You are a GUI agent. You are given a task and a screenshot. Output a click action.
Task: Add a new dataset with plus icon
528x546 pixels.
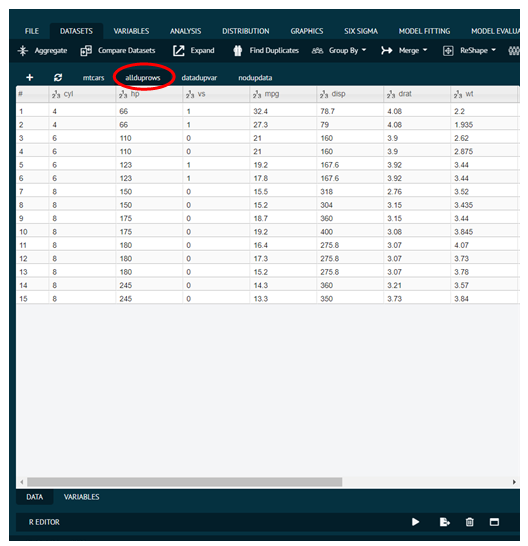tap(30, 78)
